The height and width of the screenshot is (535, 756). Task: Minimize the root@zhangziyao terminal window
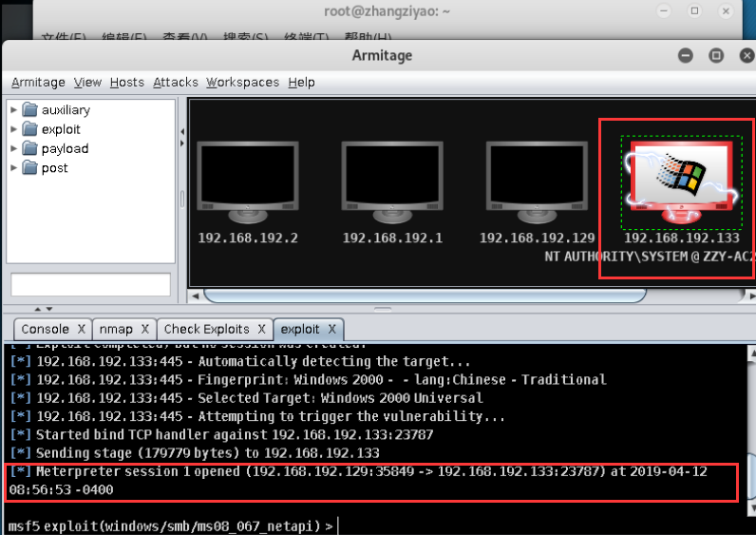click(x=664, y=10)
